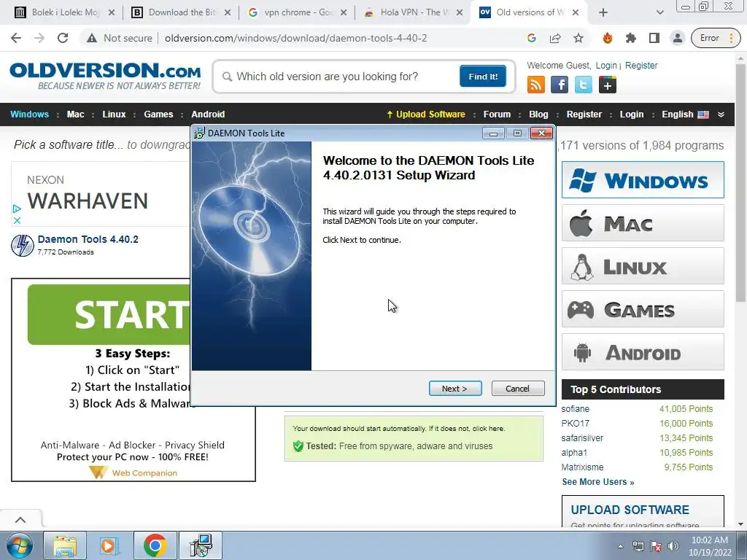The image size is (747, 560).
Task: Click Login in the black navigation bar
Action: (x=631, y=114)
